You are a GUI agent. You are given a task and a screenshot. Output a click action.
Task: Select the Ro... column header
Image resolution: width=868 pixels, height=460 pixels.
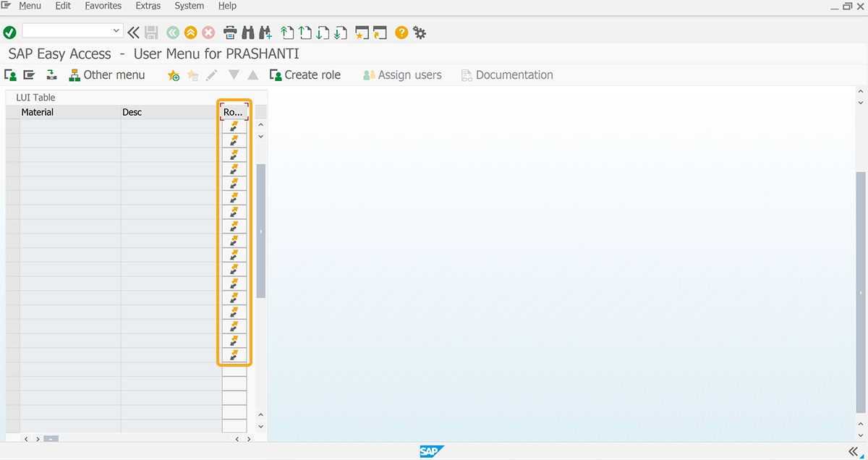click(234, 112)
